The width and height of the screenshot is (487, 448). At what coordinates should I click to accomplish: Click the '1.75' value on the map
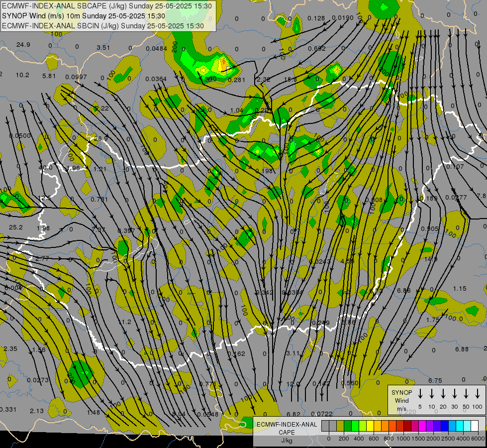[433, 320]
